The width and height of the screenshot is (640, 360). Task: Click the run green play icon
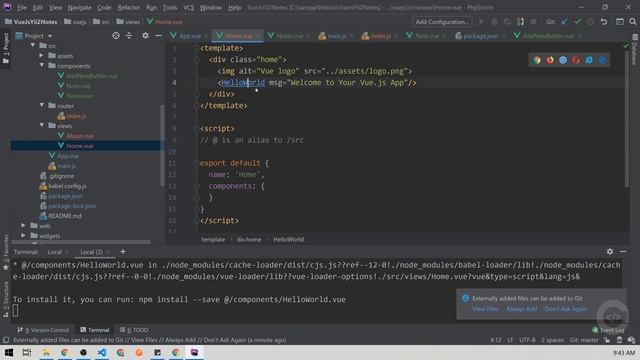tap(482, 22)
